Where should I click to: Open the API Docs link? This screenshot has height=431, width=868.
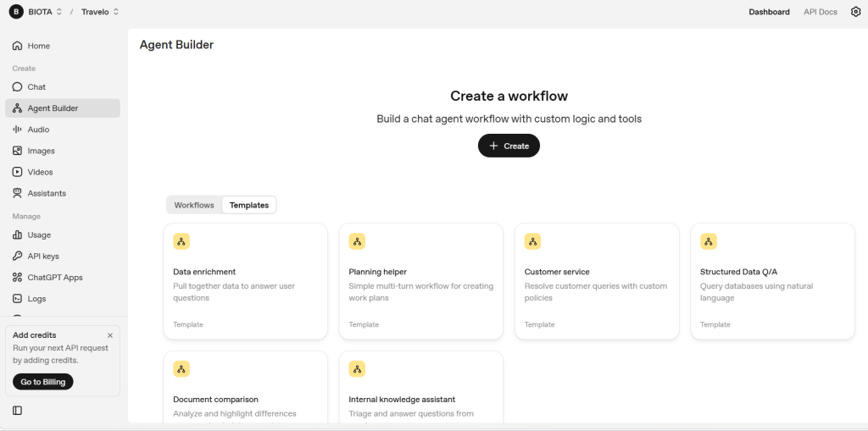click(820, 12)
